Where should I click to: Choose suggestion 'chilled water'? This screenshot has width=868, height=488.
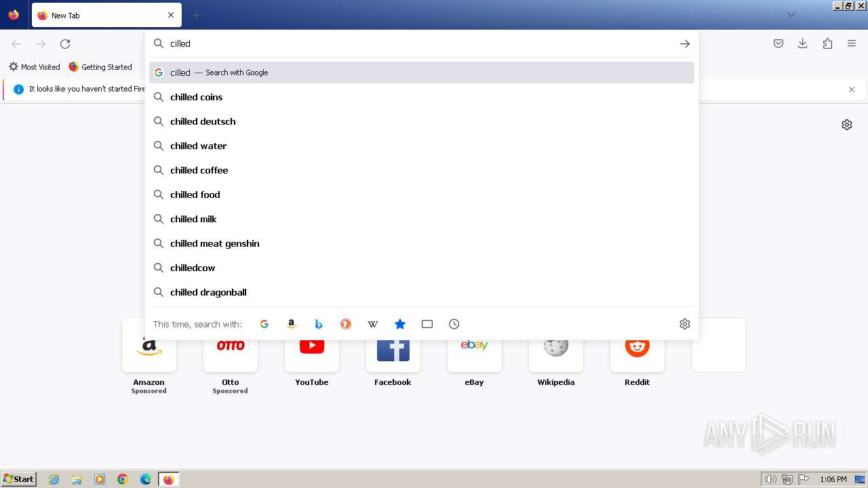pos(422,146)
